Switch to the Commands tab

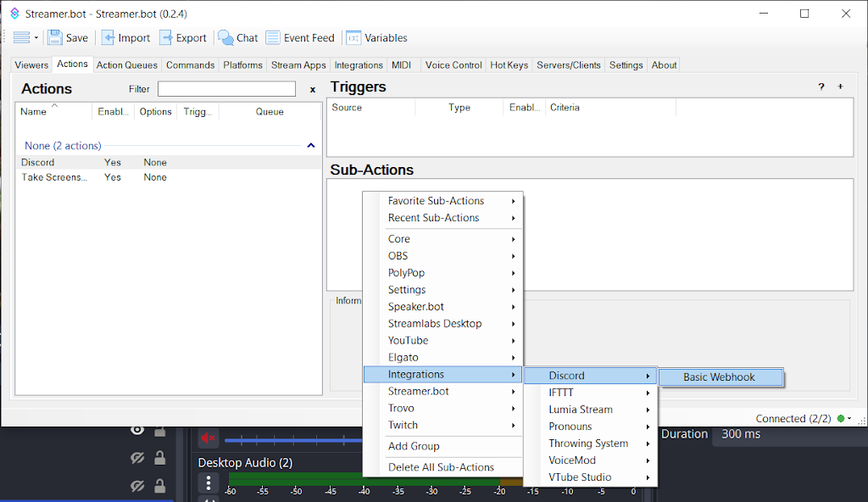pos(190,65)
